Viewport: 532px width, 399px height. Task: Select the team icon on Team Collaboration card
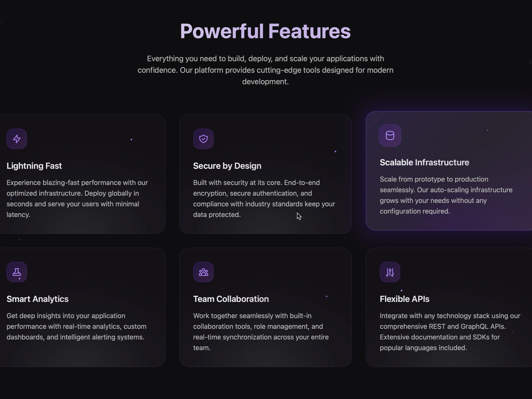(x=203, y=272)
